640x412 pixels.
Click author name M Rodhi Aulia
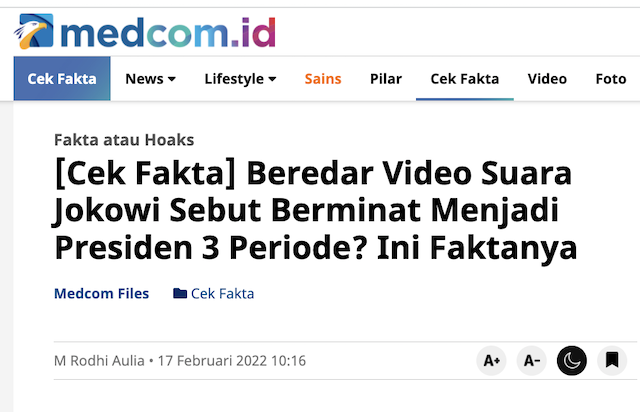[99, 361]
